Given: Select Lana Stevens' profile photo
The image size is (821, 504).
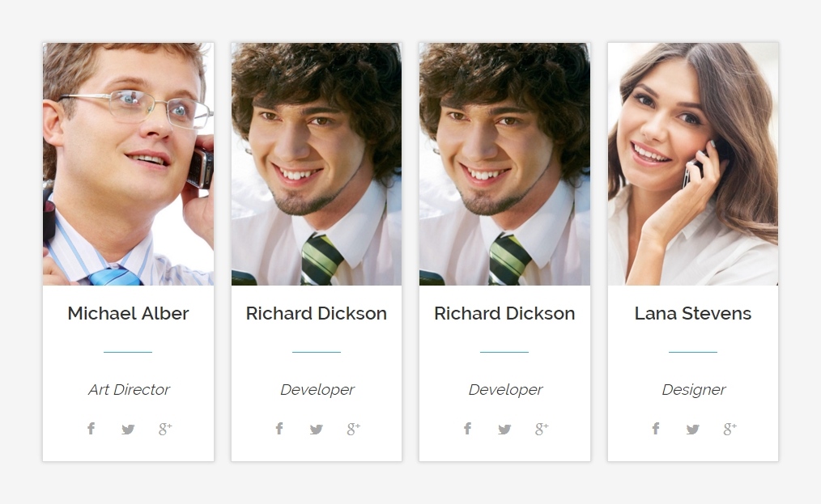Looking at the screenshot, I should (x=693, y=164).
